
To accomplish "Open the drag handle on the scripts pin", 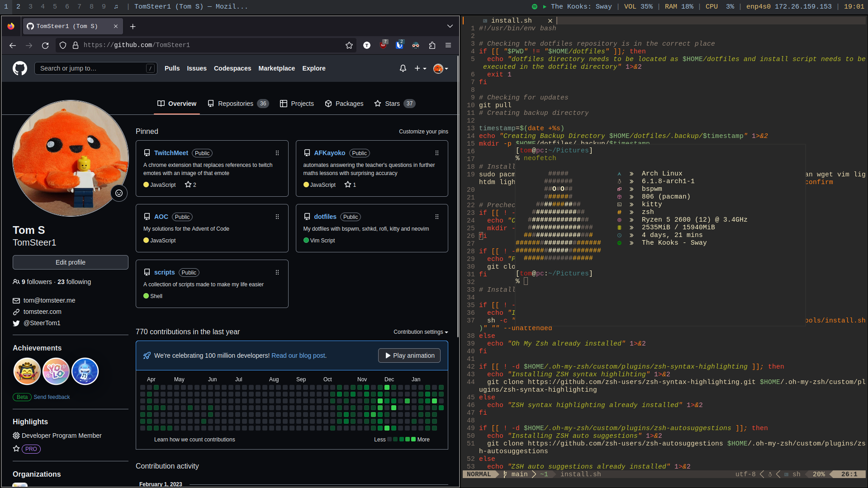I will [277, 272].
